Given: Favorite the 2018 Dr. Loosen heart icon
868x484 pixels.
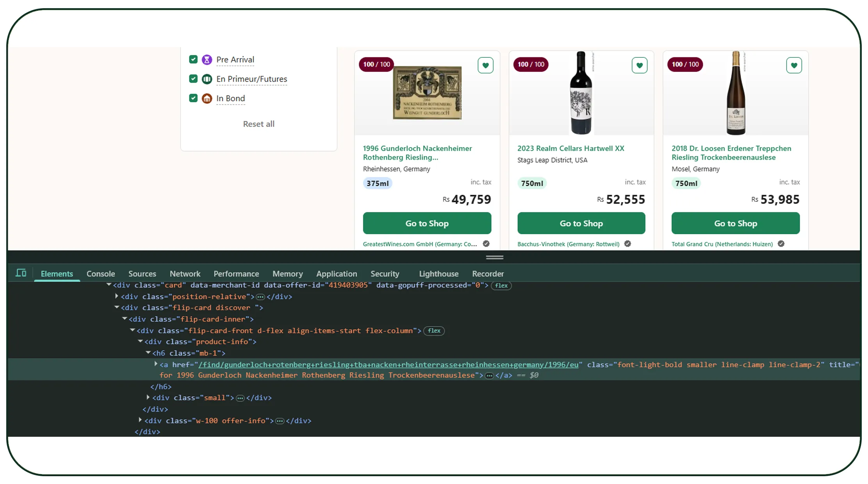Looking at the screenshot, I should pos(794,65).
